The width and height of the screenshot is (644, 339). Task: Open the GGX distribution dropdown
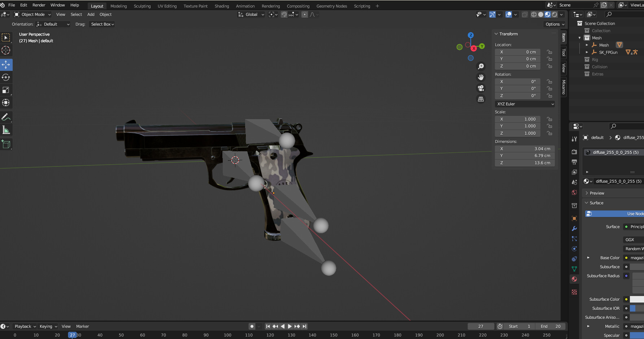point(634,240)
